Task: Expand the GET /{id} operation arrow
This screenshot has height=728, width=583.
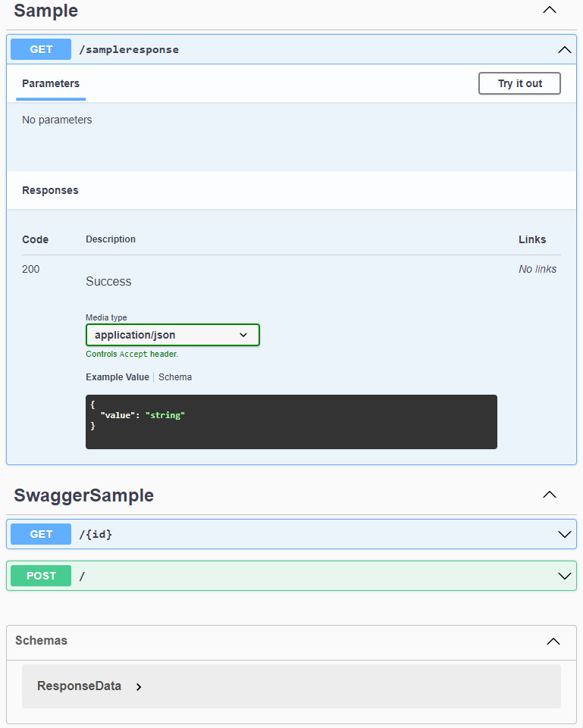Action: [564, 534]
